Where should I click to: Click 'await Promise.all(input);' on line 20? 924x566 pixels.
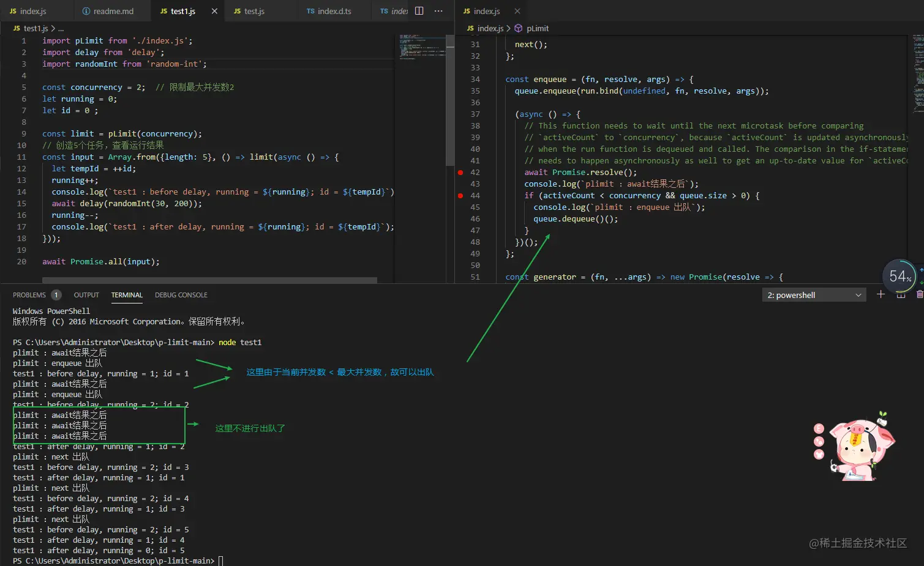pos(101,262)
